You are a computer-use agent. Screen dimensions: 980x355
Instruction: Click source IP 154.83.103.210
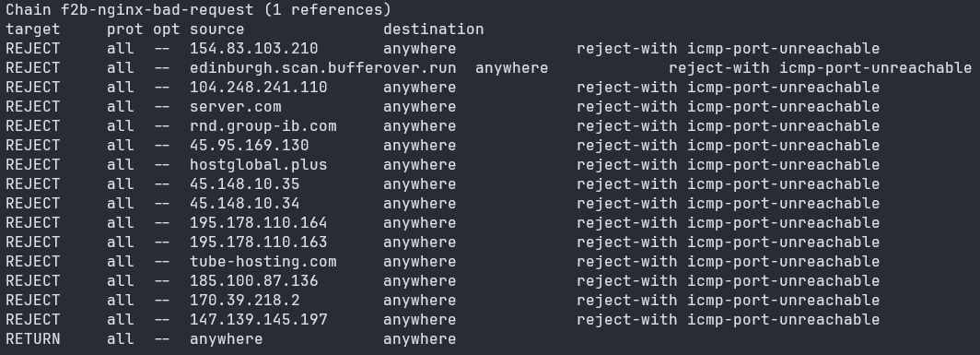click(254, 49)
